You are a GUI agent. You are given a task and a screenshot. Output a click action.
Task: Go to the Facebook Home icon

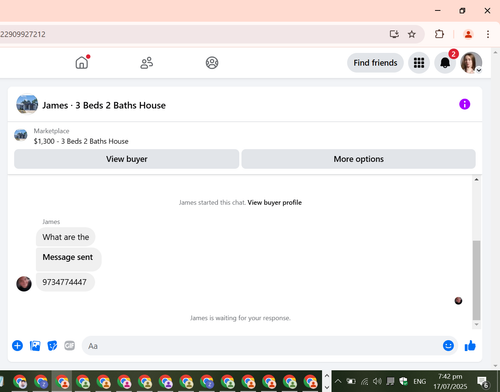[82, 63]
